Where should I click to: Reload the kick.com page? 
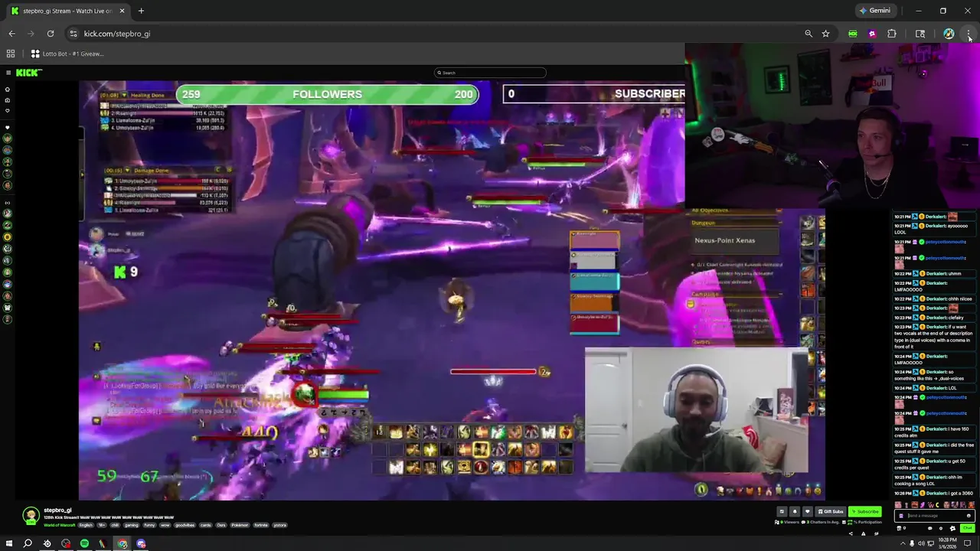click(51, 34)
